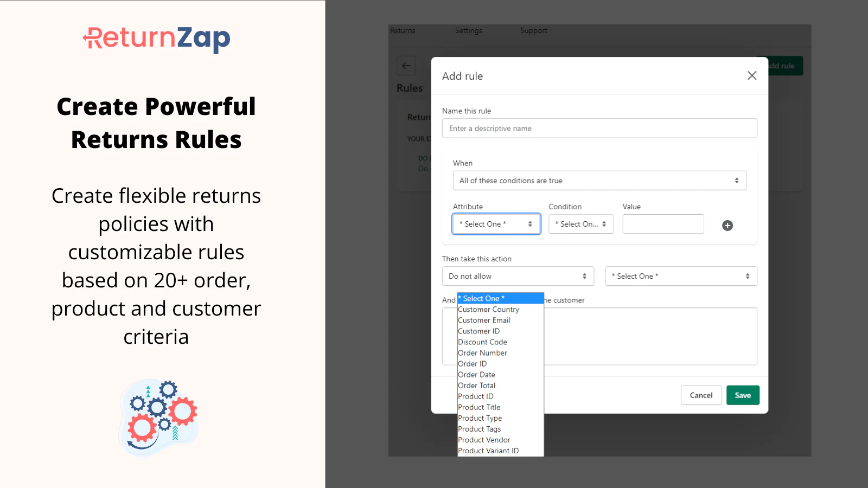Click the Value input field
This screenshot has height=488, width=868.
663,224
